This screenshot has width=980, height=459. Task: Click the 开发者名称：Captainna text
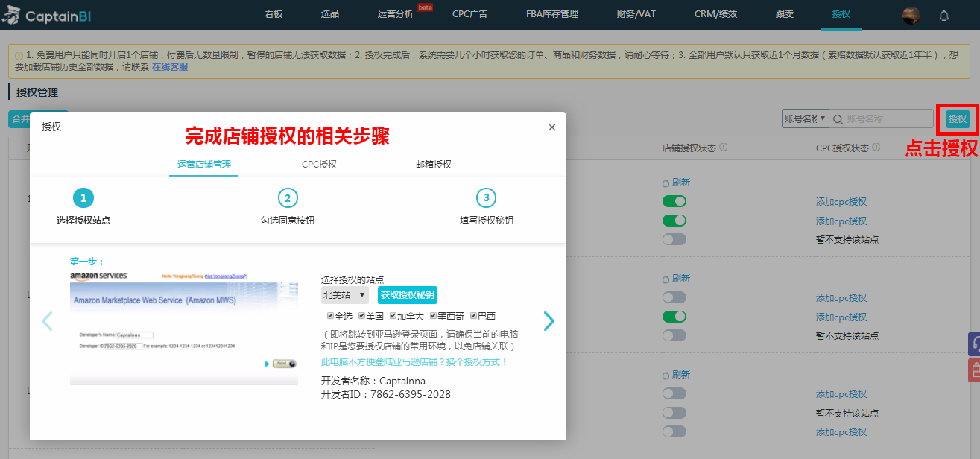tap(373, 381)
